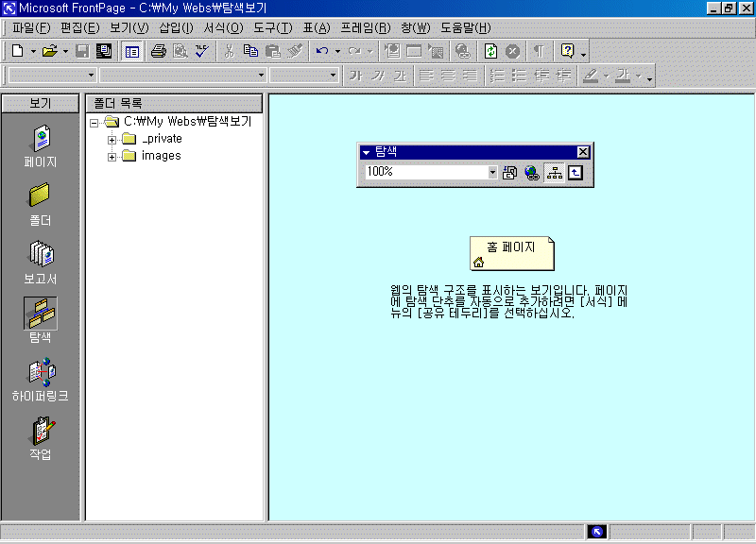Open FrontPage Help with the question mark icon
The height and width of the screenshot is (544, 756).
pos(568,51)
